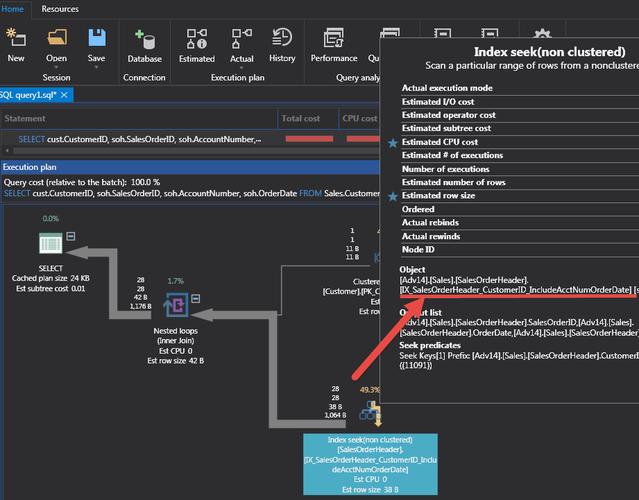639x500 pixels.
Task: Click the star beside 'Estimated row size'
Action: [392, 197]
